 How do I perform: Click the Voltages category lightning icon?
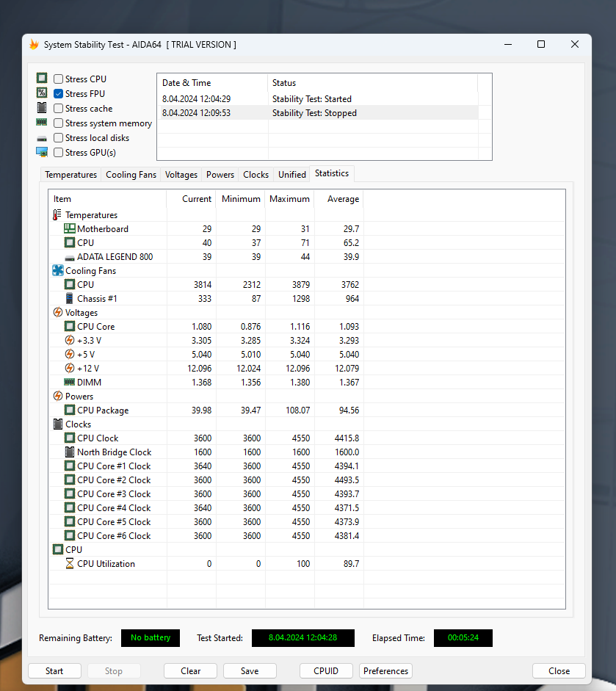coord(58,312)
